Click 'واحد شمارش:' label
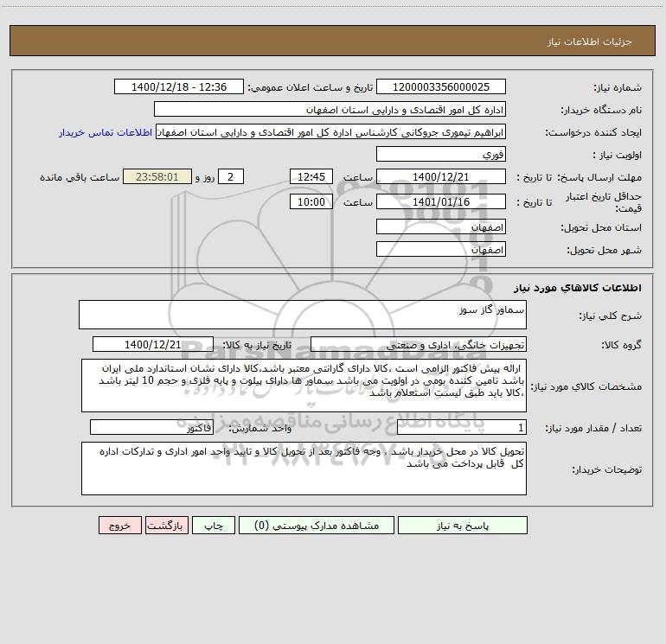This screenshot has width=666, height=644. click(260, 429)
